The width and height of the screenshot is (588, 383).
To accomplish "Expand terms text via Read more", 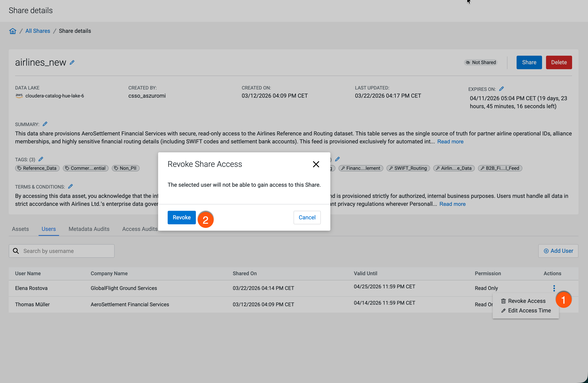I will (x=452, y=204).
